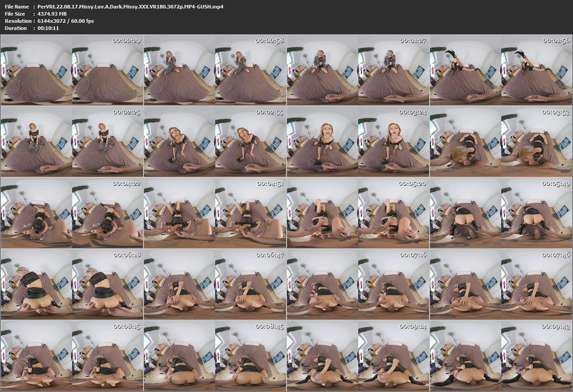Open the frame stamped 00:09:14
Viewport: 573px width, 392px height.
pyautogui.click(x=359, y=356)
